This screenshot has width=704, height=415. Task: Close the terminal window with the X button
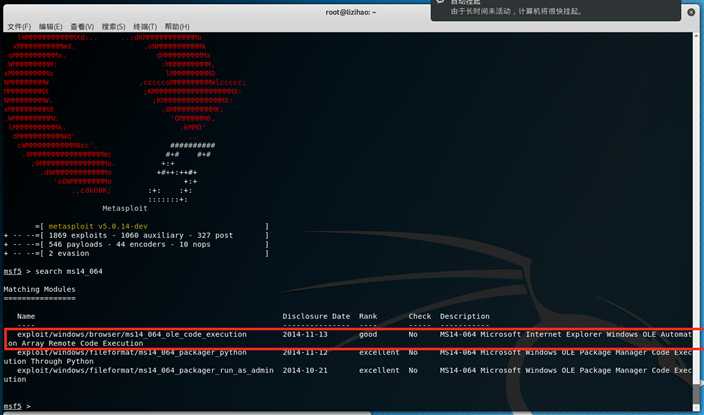point(691,12)
